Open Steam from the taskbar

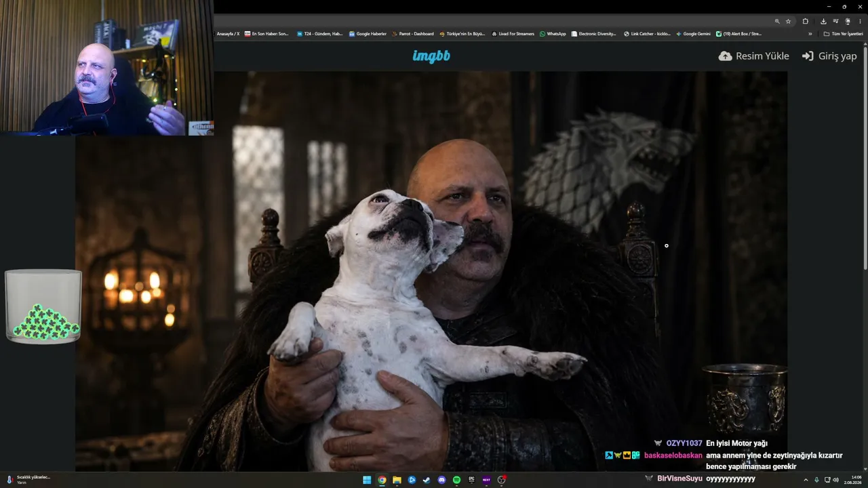click(427, 480)
